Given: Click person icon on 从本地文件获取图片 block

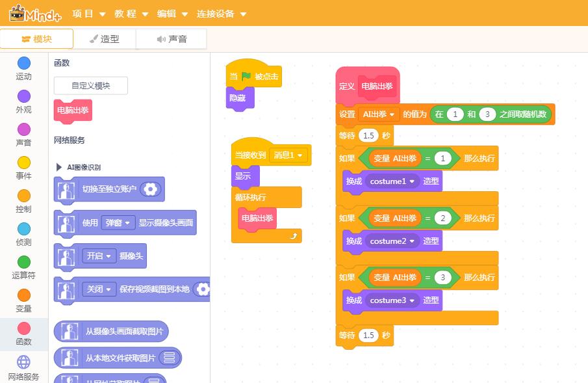Looking at the screenshot, I should 70,358.
